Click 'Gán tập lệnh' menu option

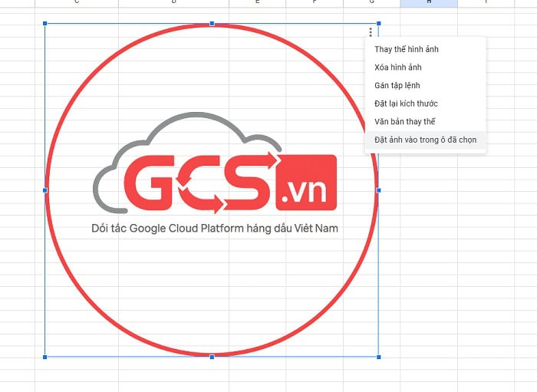[x=397, y=85]
